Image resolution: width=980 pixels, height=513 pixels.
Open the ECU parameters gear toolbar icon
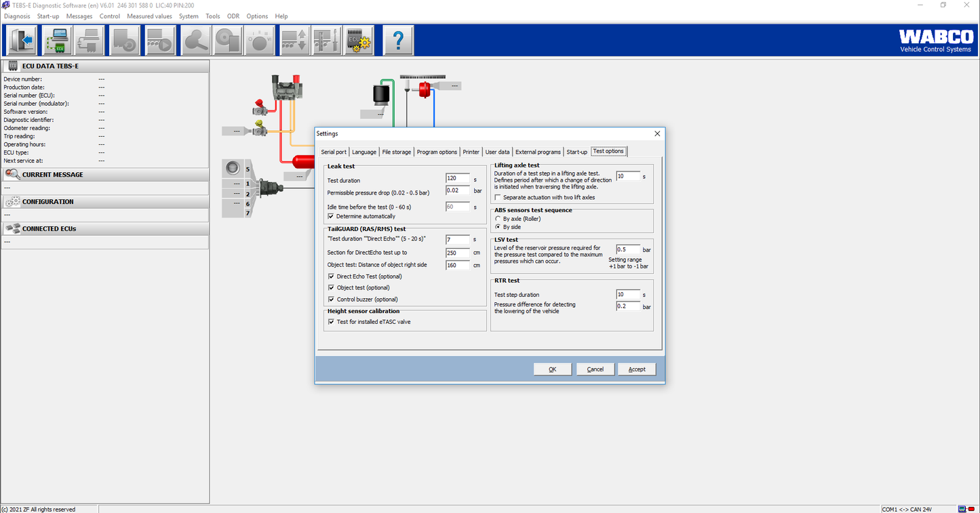(358, 40)
